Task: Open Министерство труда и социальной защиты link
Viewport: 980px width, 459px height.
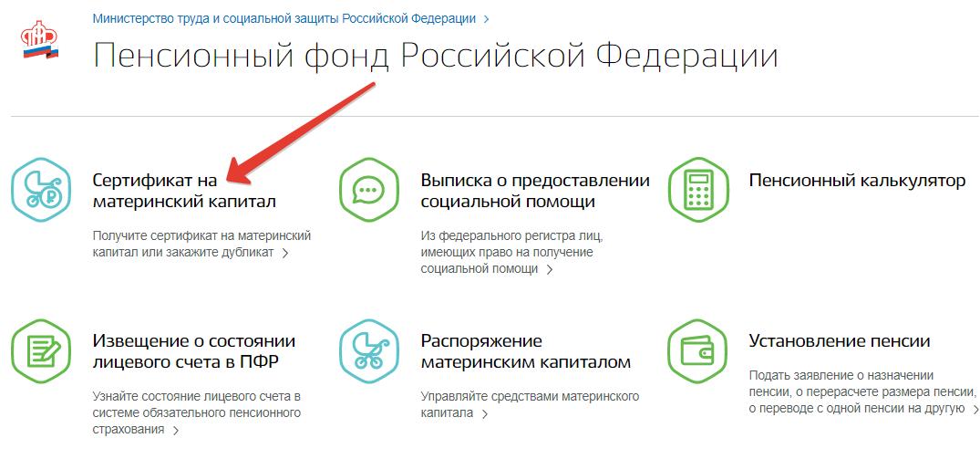Action: click(x=284, y=18)
